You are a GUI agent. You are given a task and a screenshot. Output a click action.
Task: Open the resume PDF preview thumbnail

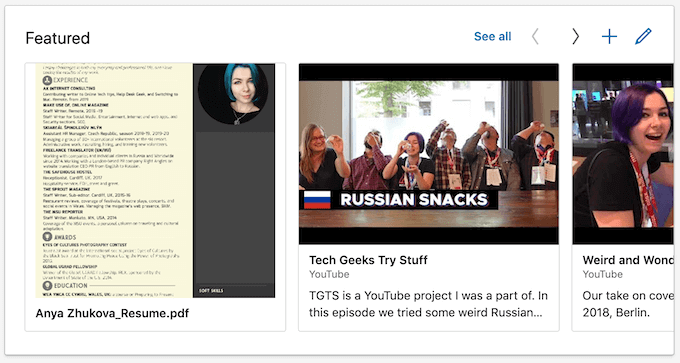click(155, 180)
